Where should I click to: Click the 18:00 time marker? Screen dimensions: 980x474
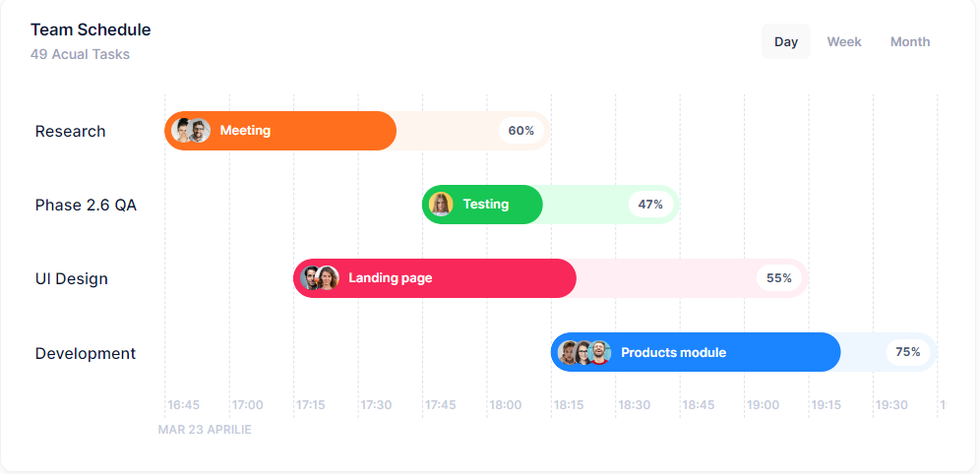tap(506, 404)
